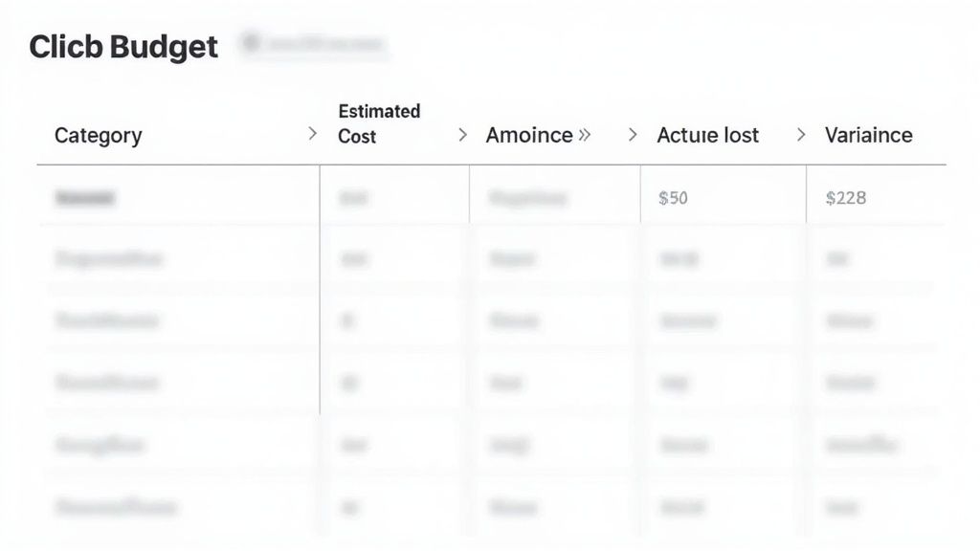Select second row's Category cell
This screenshot has width=980, height=551.
108,258
